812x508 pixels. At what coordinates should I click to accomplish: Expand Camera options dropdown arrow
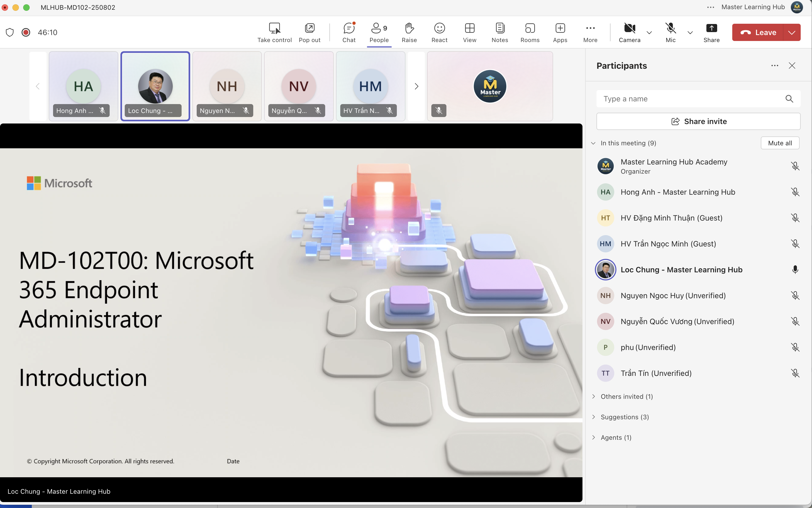pos(649,33)
